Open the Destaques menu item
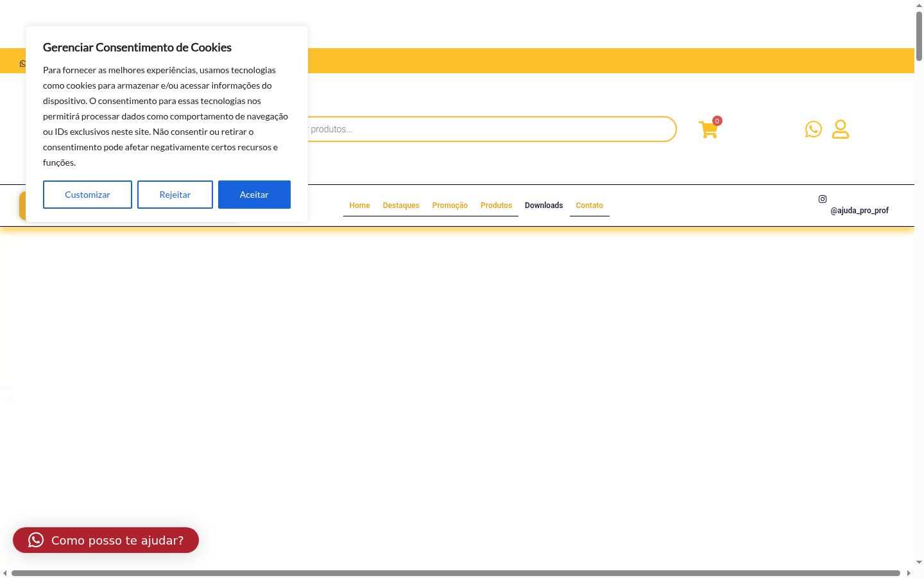924x578 pixels. coord(401,206)
